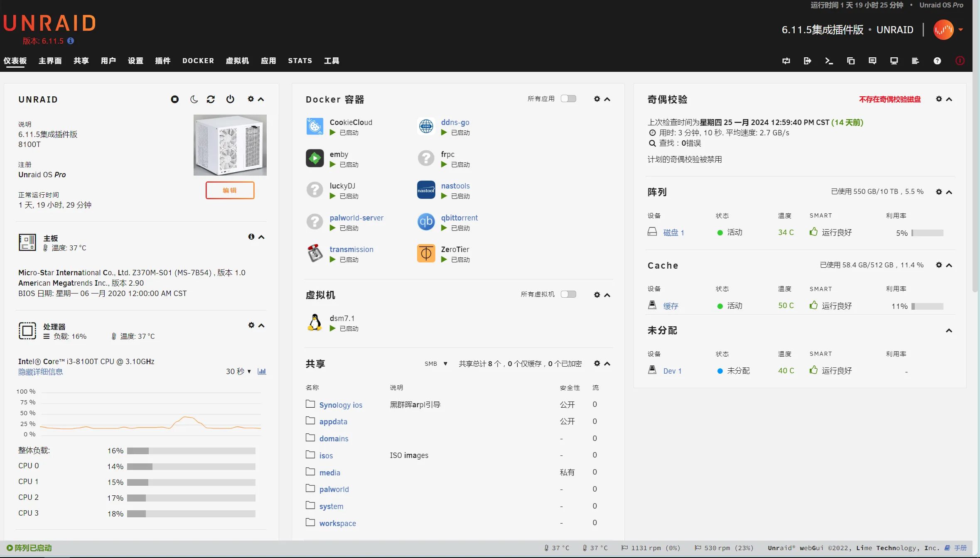
Task: Click the cache 11% utilization bar
Action: pyautogui.click(x=927, y=306)
